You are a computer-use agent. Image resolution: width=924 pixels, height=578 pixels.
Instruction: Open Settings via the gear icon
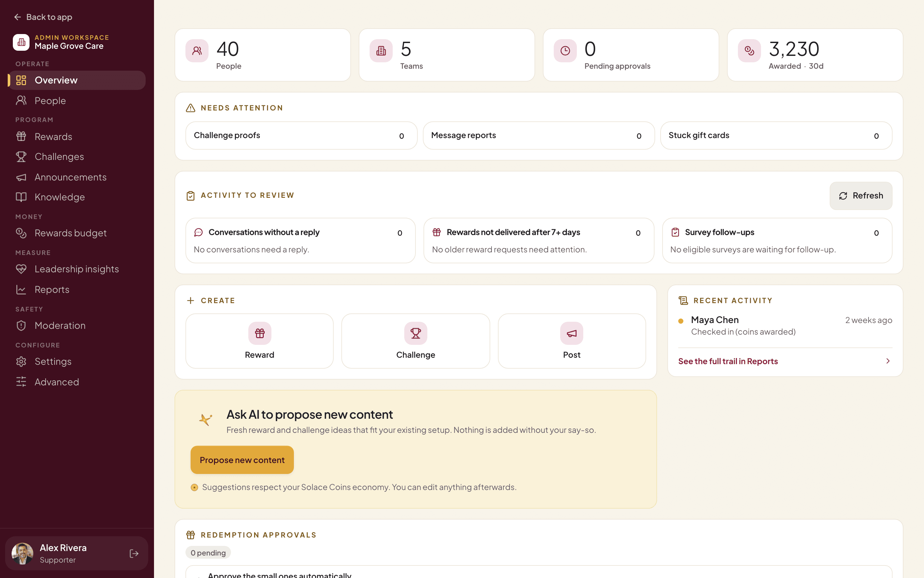point(21,361)
